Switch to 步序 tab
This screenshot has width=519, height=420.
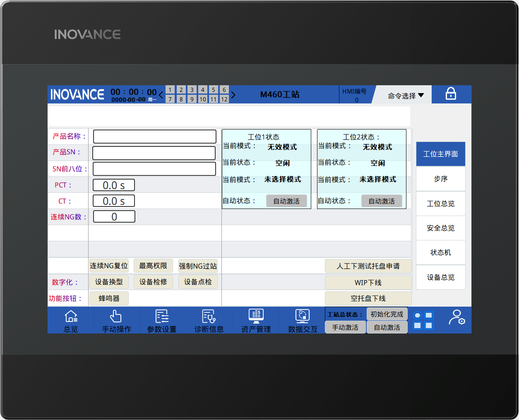click(x=441, y=179)
